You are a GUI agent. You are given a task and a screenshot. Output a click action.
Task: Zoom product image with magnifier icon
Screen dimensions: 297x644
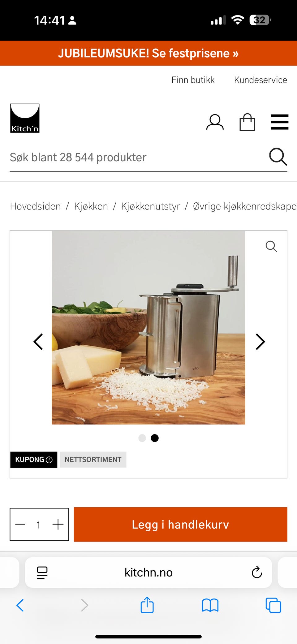tap(271, 246)
